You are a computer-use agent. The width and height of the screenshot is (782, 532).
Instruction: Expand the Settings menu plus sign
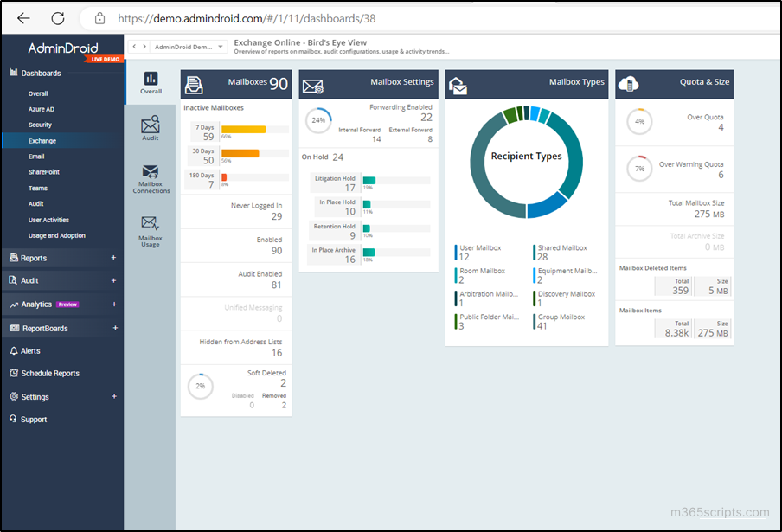(x=114, y=397)
